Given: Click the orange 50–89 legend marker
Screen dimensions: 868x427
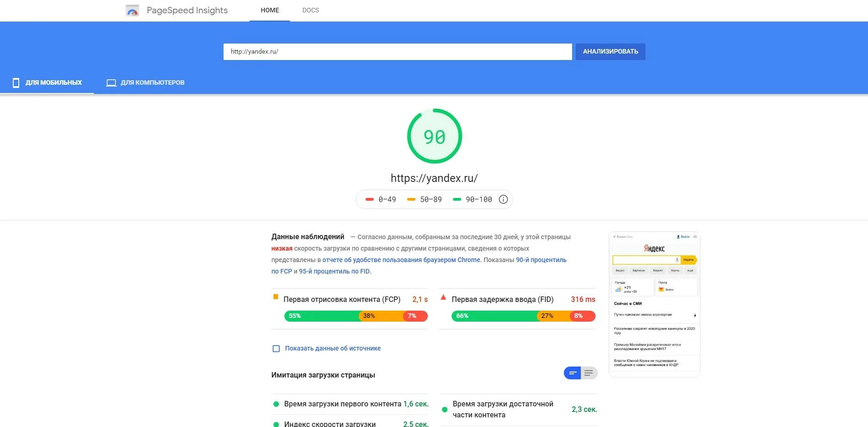Looking at the screenshot, I should pos(411,199).
